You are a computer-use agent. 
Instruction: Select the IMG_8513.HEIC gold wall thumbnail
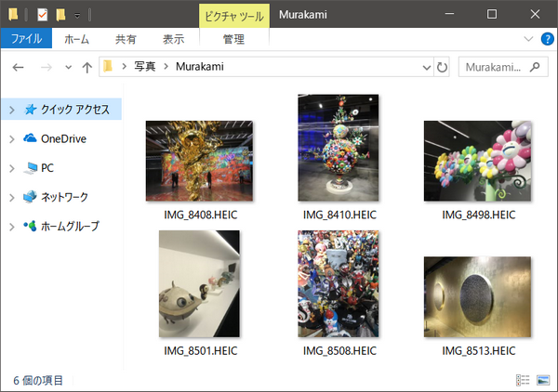tap(477, 296)
